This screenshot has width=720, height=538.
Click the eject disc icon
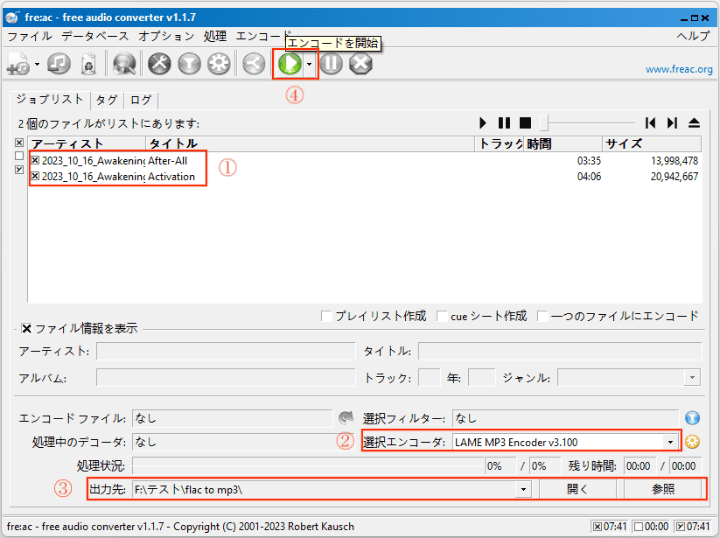694,123
